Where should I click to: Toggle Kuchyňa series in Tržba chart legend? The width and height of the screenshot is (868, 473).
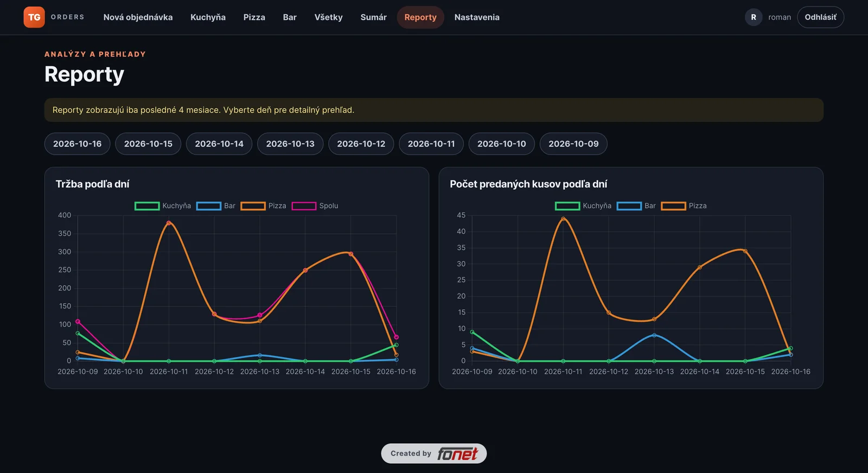point(163,206)
